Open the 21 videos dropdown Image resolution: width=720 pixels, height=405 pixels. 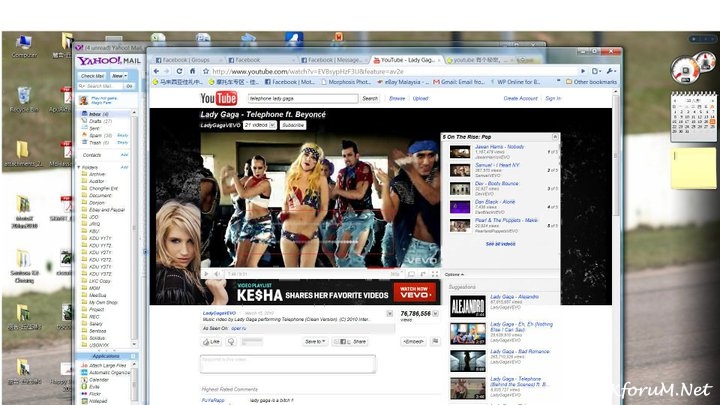click(x=259, y=125)
